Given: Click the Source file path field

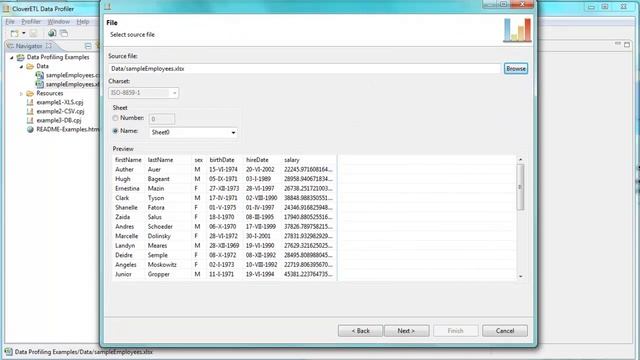Looking at the screenshot, I should pyautogui.click(x=304, y=69).
